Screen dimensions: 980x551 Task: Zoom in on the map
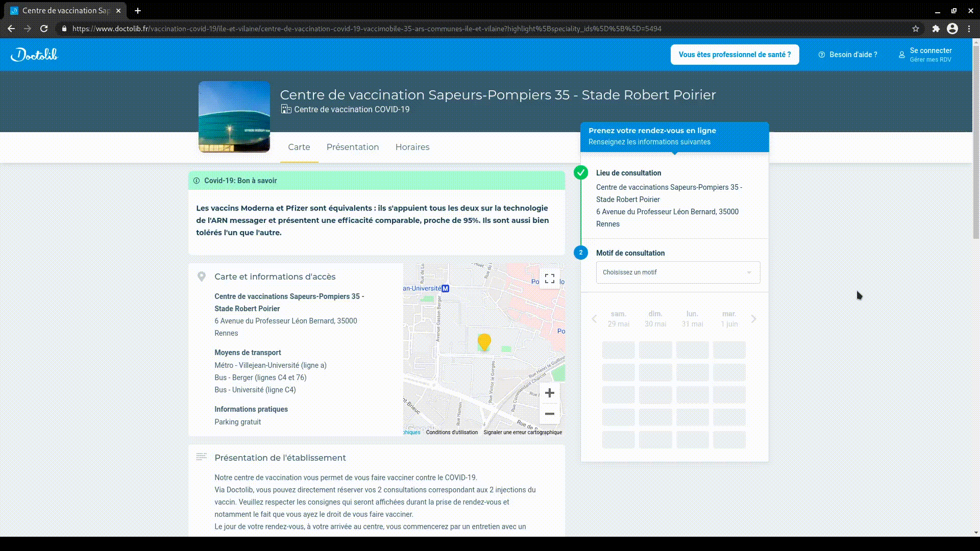[550, 393]
